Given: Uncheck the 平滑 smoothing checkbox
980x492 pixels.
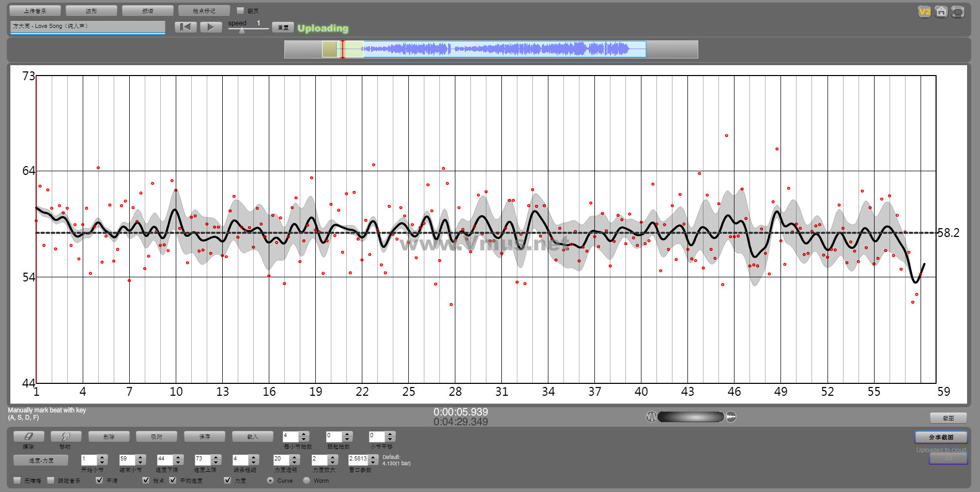Looking at the screenshot, I should coord(99,480).
